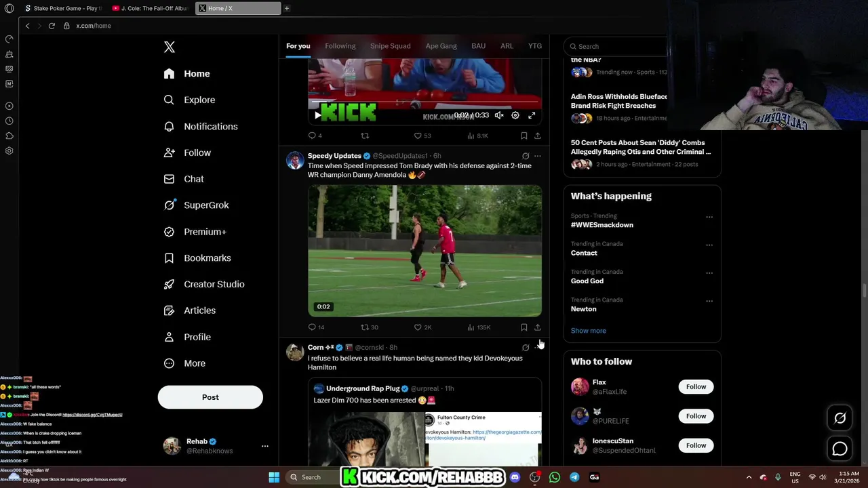Bookmark the Speedy Updates post

pyautogui.click(x=524, y=327)
